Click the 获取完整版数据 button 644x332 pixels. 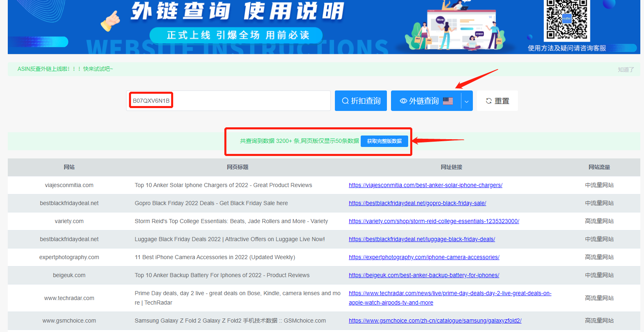click(384, 141)
